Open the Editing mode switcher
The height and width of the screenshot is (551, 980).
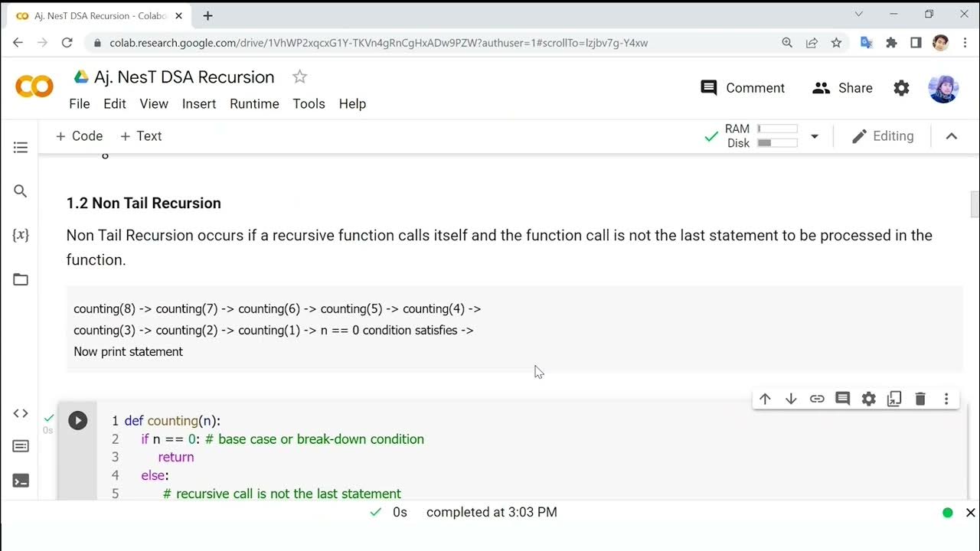[883, 136]
